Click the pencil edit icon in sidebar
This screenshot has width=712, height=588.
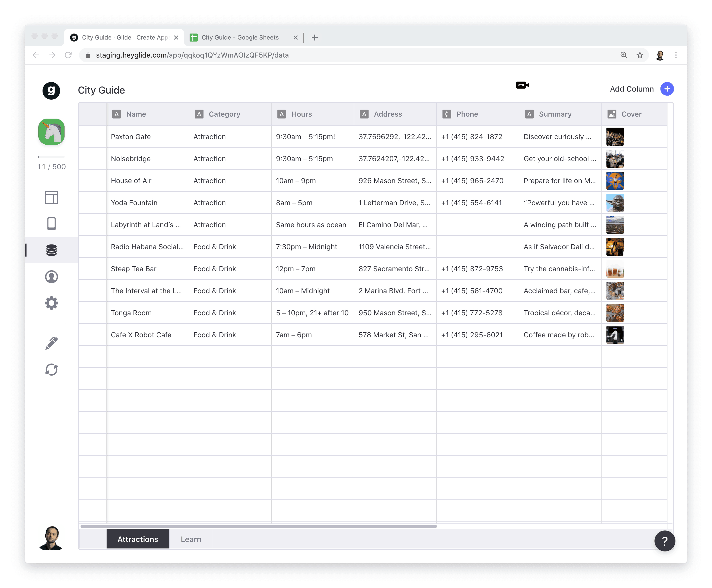click(x=52, y=343)
